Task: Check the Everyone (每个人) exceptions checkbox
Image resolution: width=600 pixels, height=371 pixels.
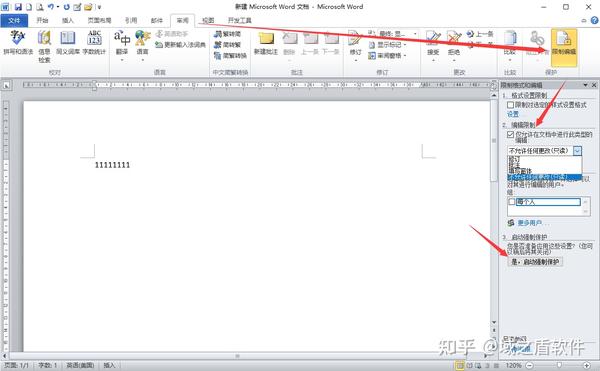Action: click(512, 202)
